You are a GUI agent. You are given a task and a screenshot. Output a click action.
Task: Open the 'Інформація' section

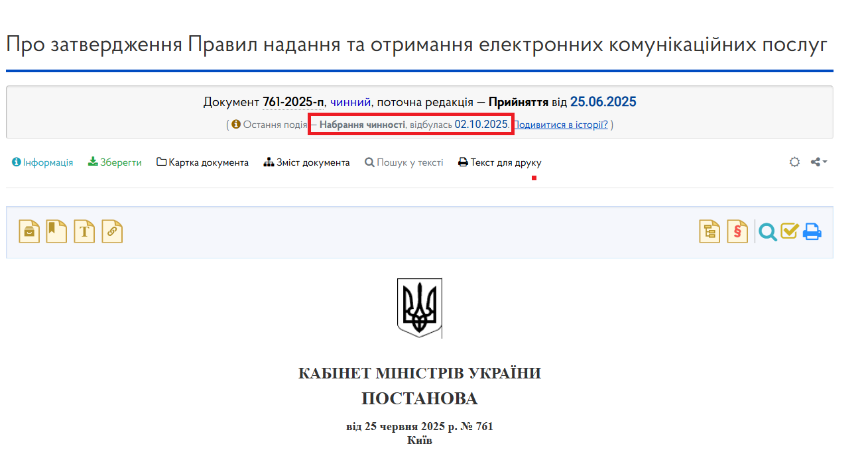pyautogui.click(x=42, y=161)
